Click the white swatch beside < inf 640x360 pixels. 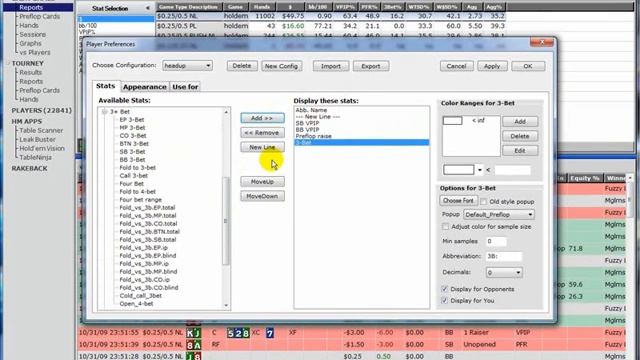[x=453, y=121]
